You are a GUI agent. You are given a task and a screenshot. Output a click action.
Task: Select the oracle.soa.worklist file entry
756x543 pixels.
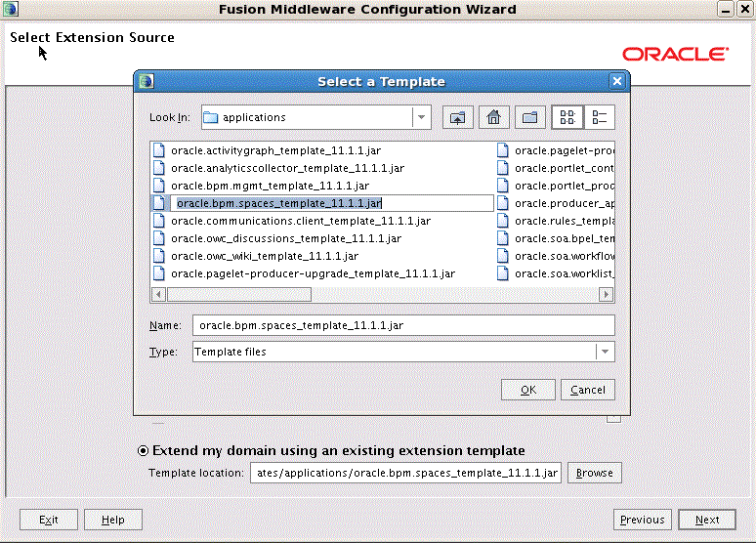pos(565,273)
